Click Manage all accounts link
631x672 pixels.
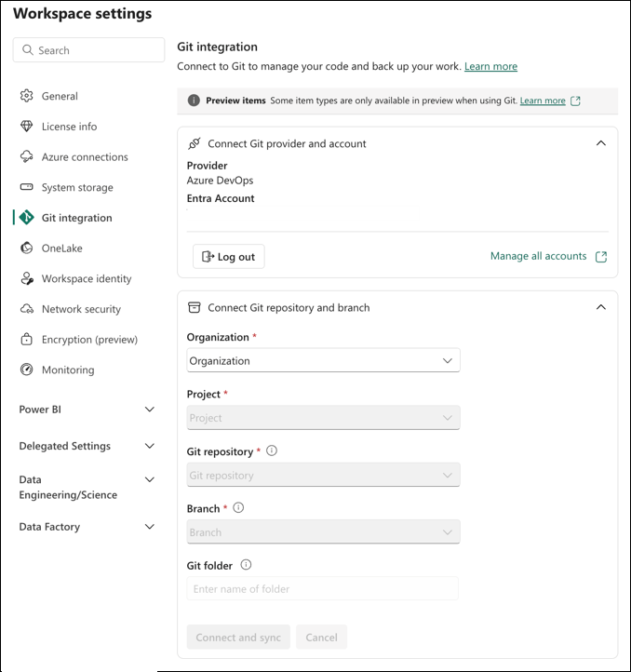(x=539, y=256)
